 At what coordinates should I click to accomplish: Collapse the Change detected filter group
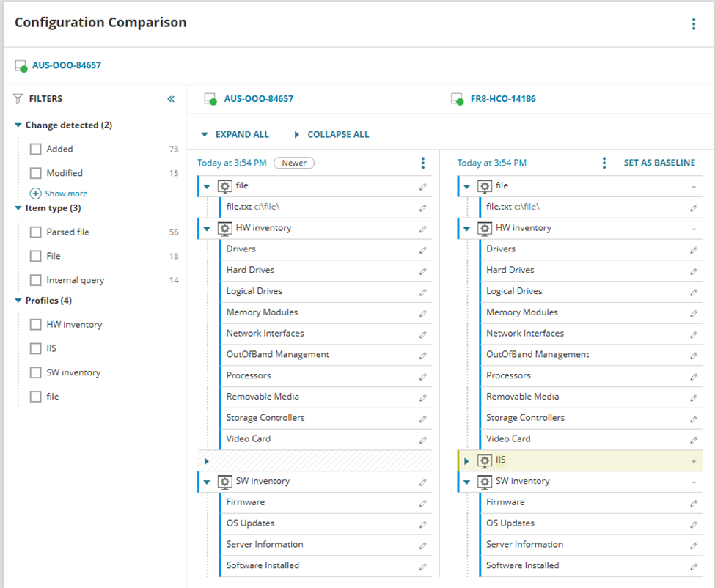19,125
